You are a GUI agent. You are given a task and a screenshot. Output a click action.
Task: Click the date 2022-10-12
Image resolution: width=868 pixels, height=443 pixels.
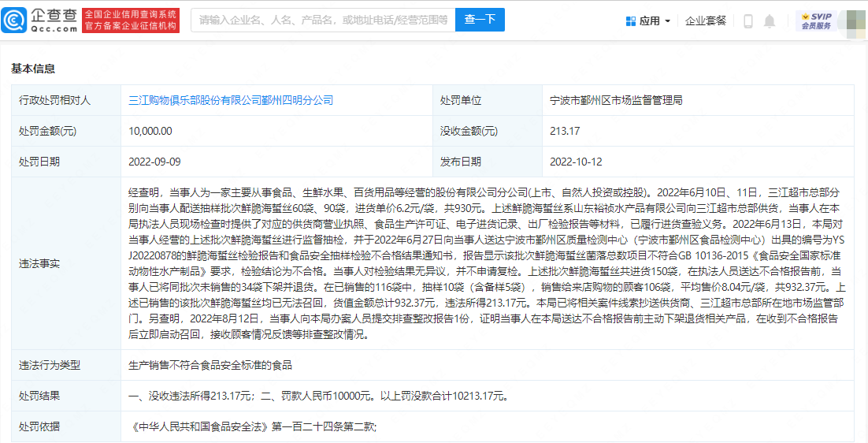click(576, 162)
